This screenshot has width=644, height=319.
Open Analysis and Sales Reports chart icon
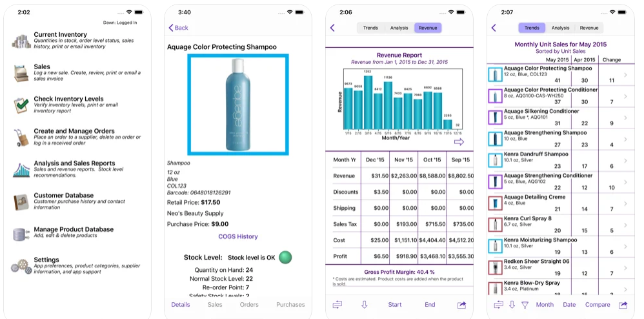click(x=21, y=169)
